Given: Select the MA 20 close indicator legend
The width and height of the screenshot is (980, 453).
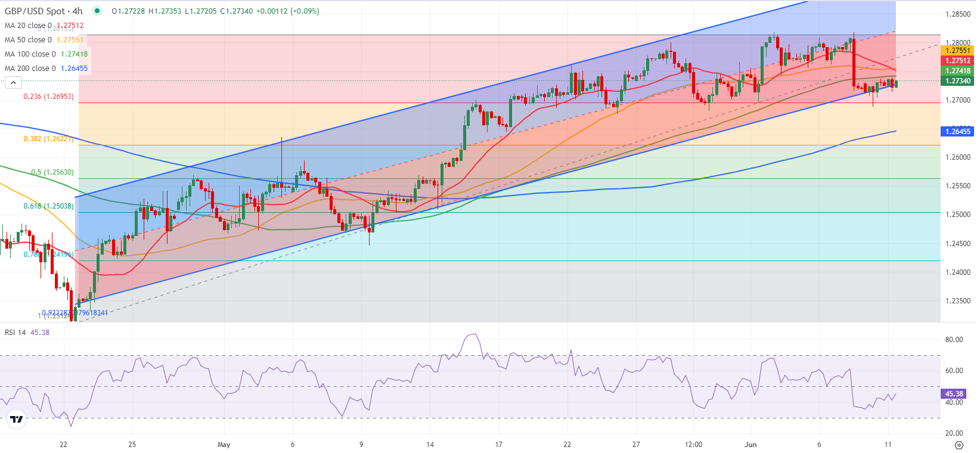Looking at the screenshot, I should pos(28,26).
